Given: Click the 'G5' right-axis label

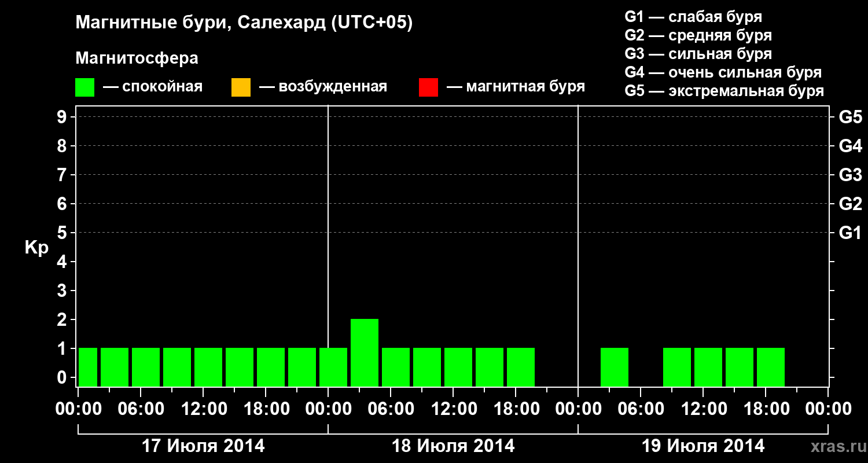Looking at the screenshot, I should tap(851, 117).
